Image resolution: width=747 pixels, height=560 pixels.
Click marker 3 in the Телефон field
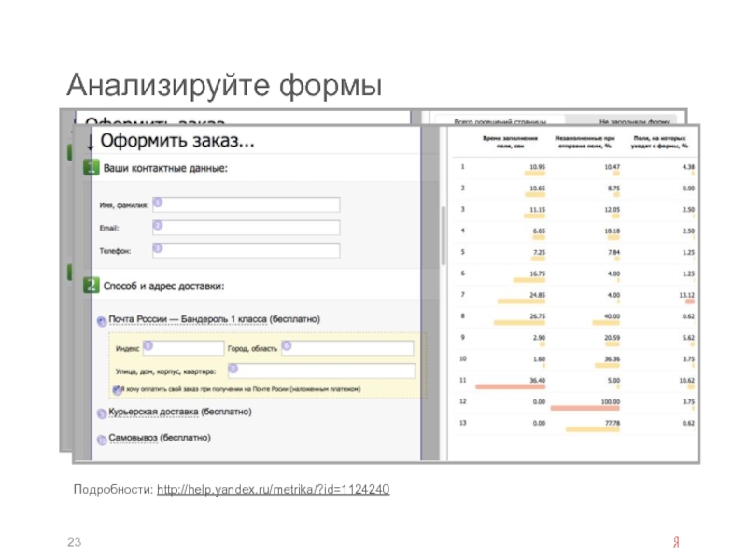click(158, 248)
